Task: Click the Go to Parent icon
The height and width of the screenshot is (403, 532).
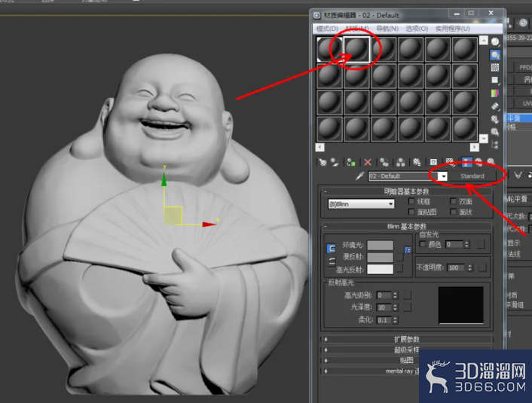Action: tap(478, 162)
